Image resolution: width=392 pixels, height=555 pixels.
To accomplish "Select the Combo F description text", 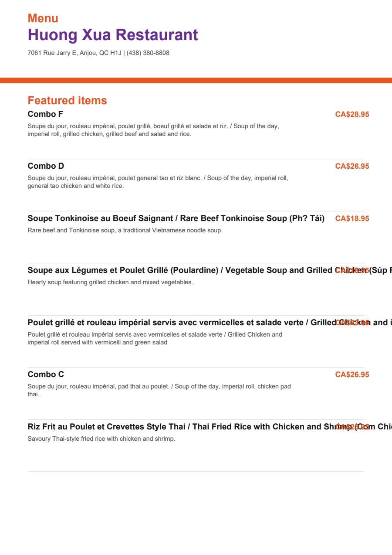I will tap(153, 130).
